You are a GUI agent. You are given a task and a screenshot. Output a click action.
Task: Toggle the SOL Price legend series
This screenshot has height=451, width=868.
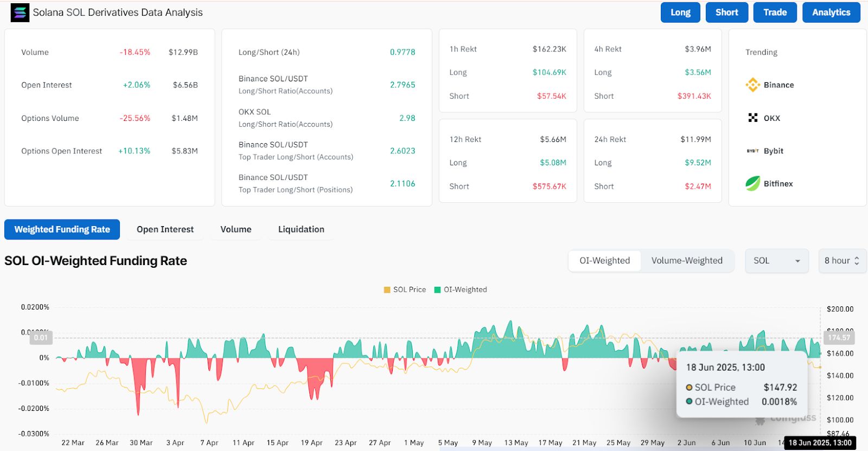pyautogui.click(x=404, y=289)
